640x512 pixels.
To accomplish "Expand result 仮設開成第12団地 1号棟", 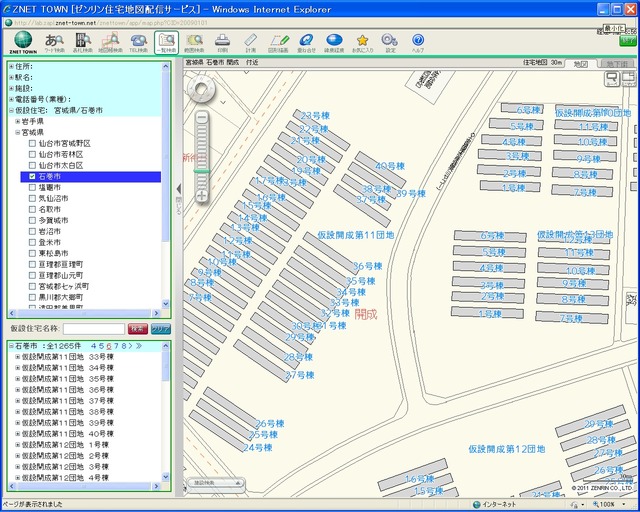I will [18, 444].
